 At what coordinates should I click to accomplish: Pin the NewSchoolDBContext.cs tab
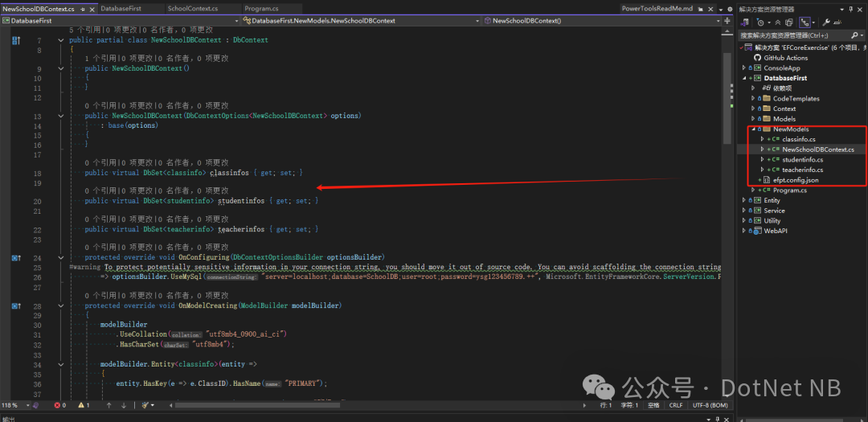83,10
